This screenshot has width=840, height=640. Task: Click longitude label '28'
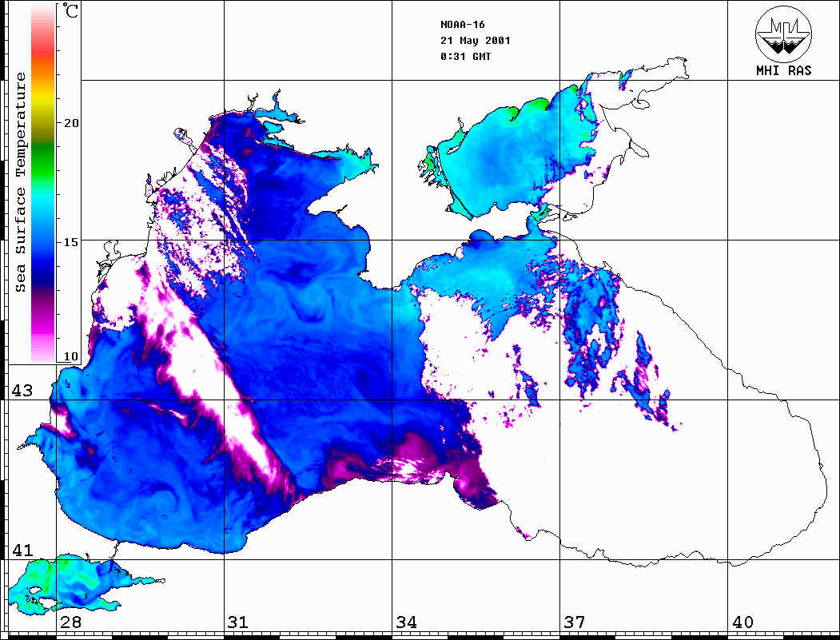70,622
